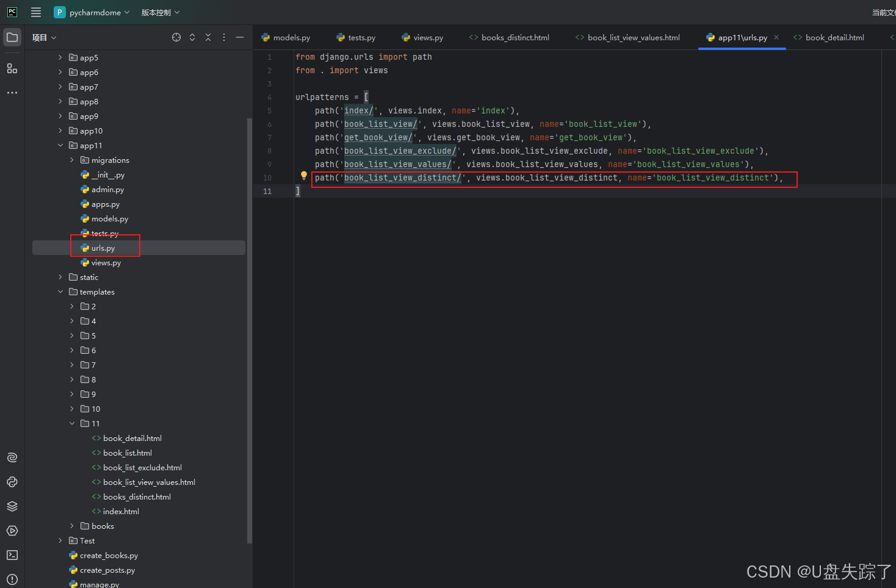This screenshot has height=588, width=896.
Task: Collapse the app11 folder
Action: 60,145
